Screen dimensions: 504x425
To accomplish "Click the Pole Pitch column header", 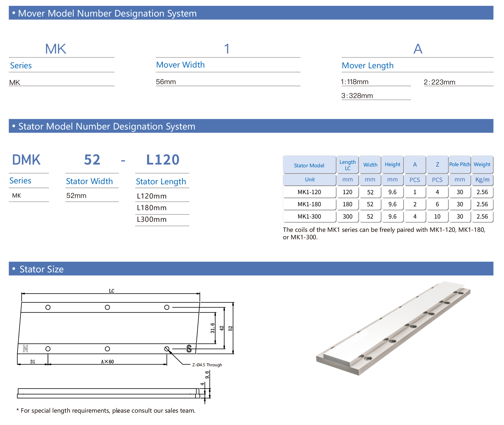I will [459, 164].
